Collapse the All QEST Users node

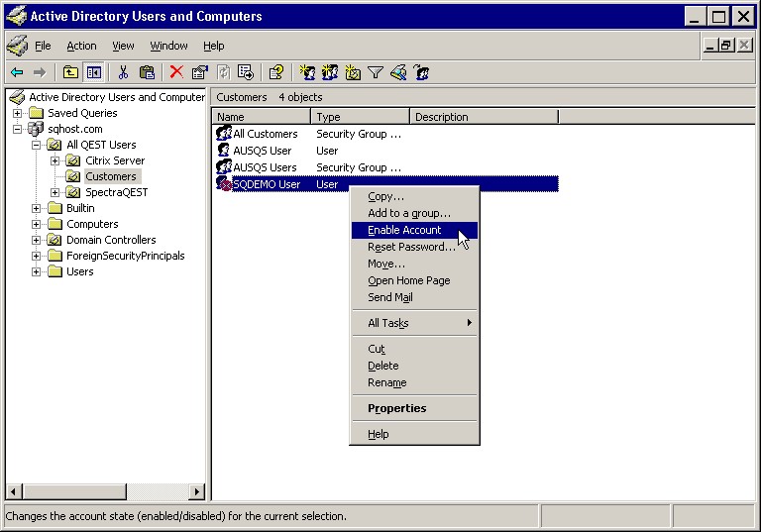click(37, 145)
